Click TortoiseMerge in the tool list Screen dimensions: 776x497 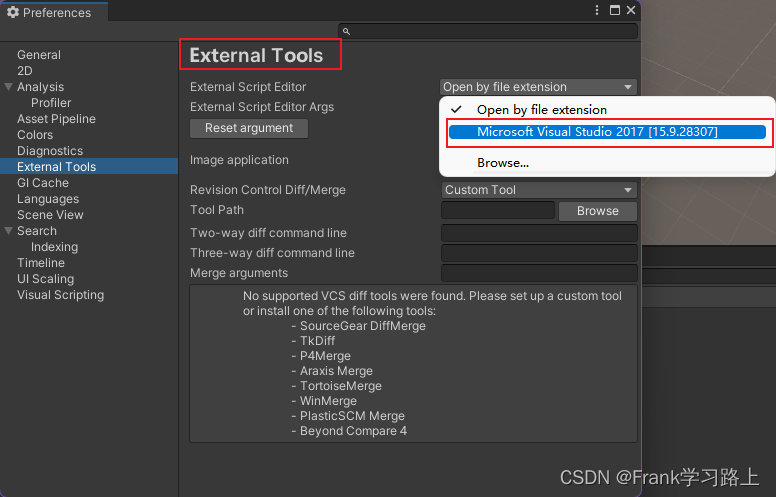pos(340,386)
